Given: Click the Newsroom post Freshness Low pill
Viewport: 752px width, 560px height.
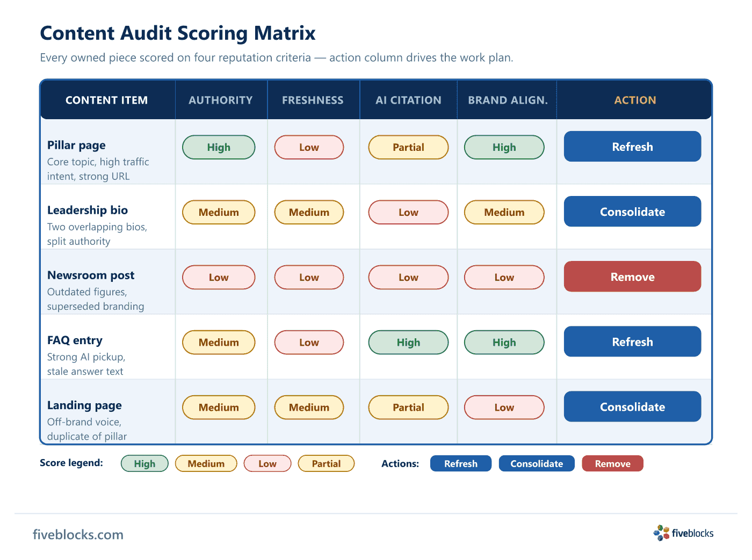Looking at the screenshot, I should click(309, 277).
